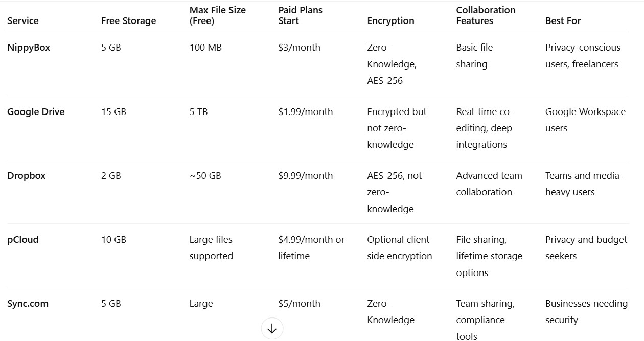Click the Real-time co-editing cell
The width and height of the screenshot is (644, 341).
[484, 128]
